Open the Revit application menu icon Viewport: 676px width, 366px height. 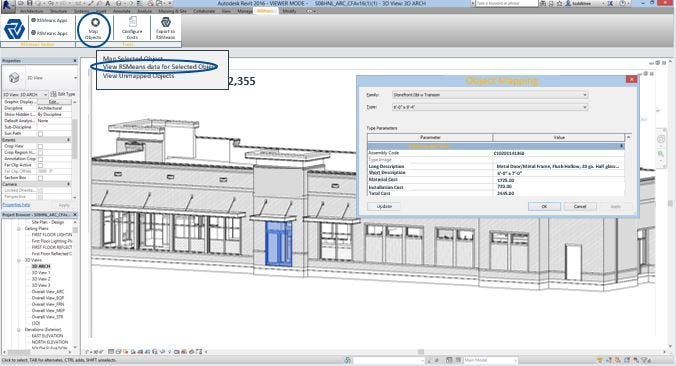[x=8, y=5]
